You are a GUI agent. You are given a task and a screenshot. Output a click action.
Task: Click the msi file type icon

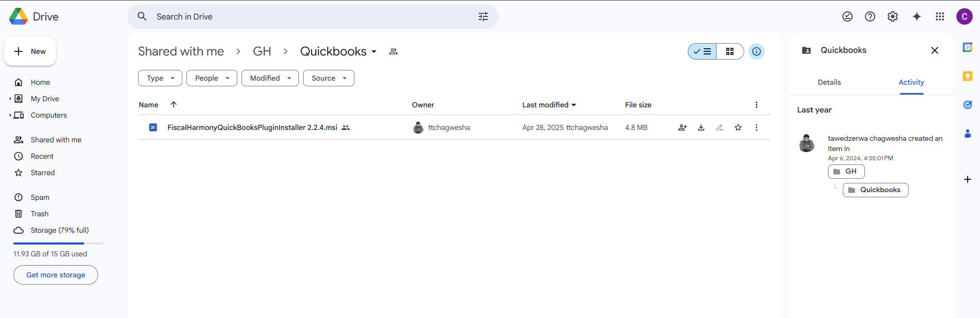click(x=153, y=127)
